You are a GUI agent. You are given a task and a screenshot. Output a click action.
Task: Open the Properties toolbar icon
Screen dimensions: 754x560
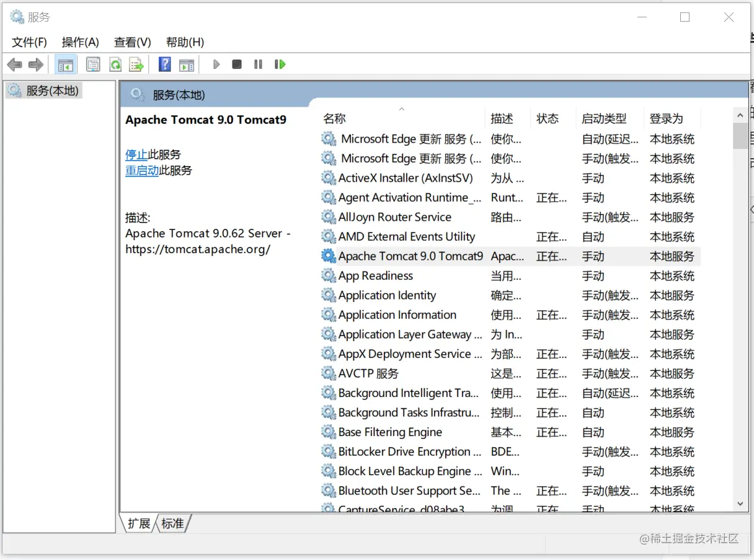pyautogui.click(x=93, y=64)
